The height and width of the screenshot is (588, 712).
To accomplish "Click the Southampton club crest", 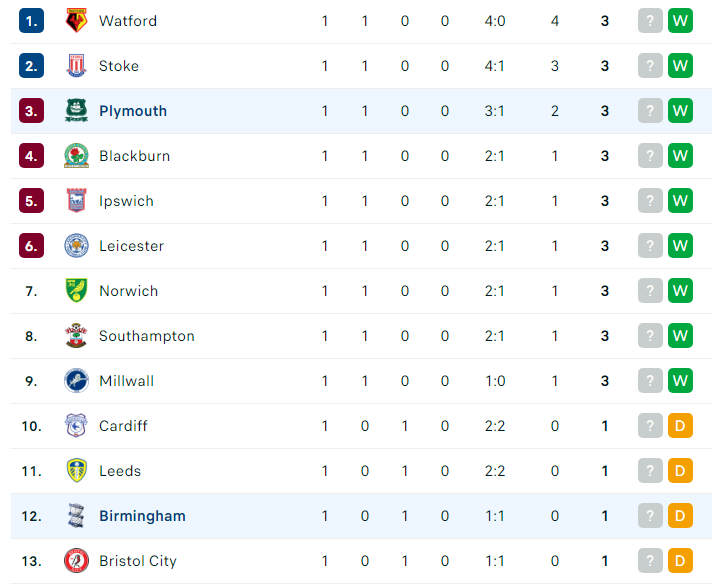I will (76, 336).
